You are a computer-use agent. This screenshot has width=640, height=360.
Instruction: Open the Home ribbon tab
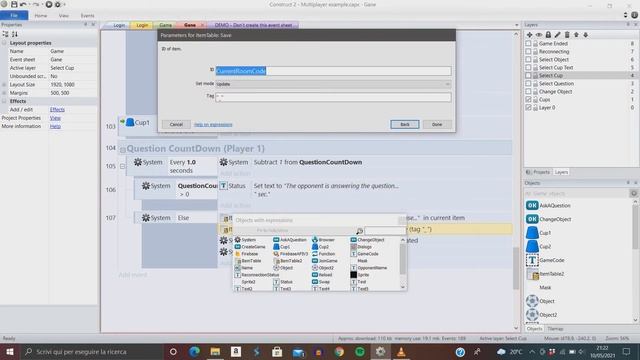pos(41,16)
